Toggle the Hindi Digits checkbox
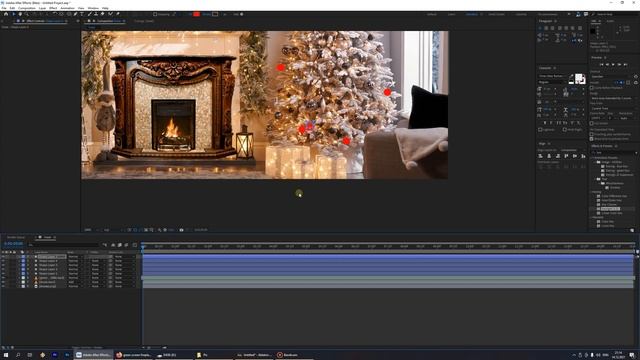This screenshot has width=640, height=360. (564, 129)
